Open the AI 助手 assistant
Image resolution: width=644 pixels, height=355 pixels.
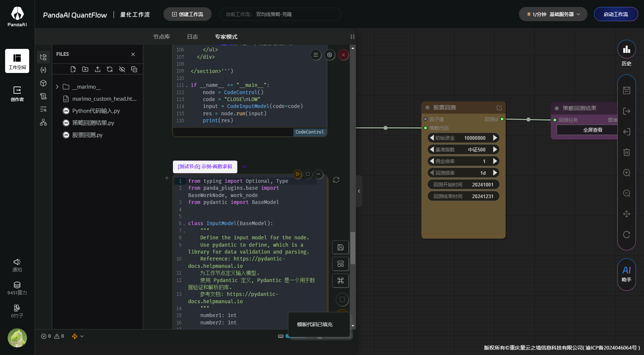(626, 274)
